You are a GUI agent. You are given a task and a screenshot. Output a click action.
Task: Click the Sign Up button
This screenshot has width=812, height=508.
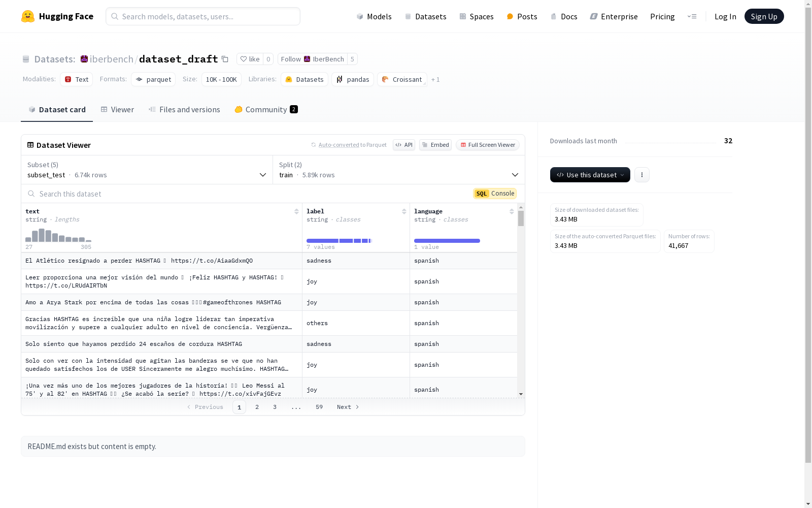click(764, 16)
